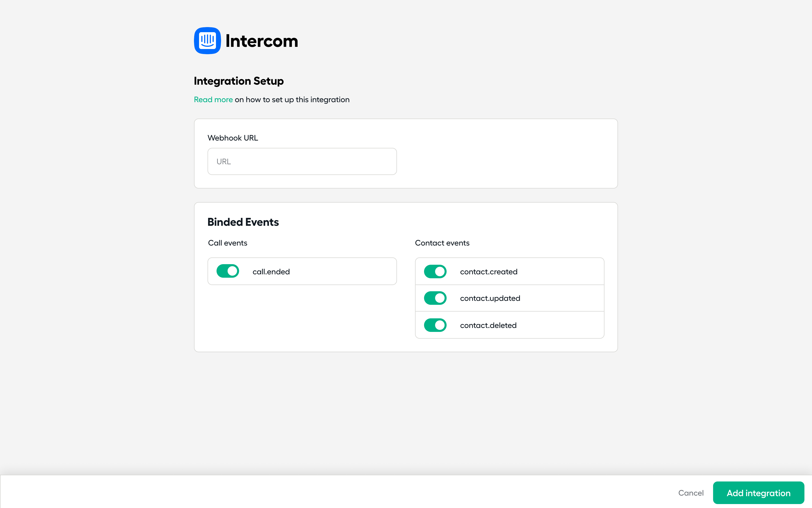Open the Read more link
Viewport: 812px width, 508px height.
tap(213, 100)
